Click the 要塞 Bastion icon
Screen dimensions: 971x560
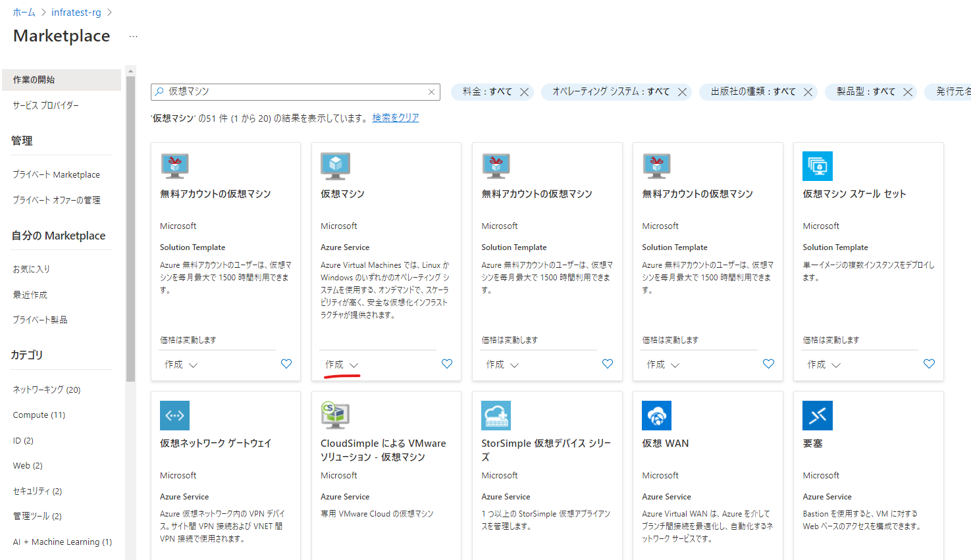point(818,415)
